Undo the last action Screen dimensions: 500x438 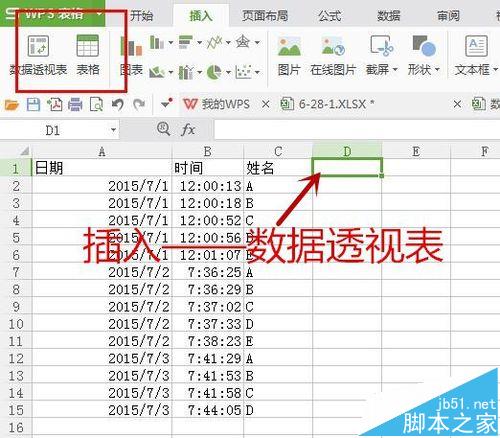(118, 105)
